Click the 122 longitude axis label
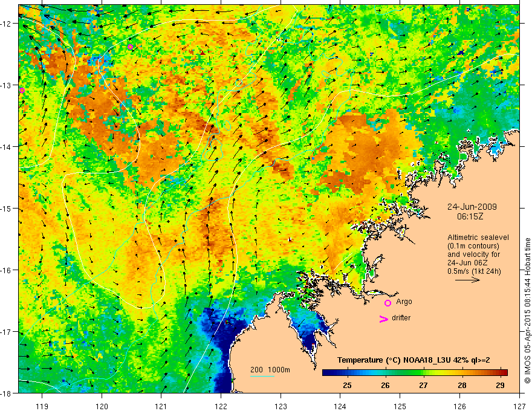Image resolution: width=532 pixels, height=411 pixels. 221,406
